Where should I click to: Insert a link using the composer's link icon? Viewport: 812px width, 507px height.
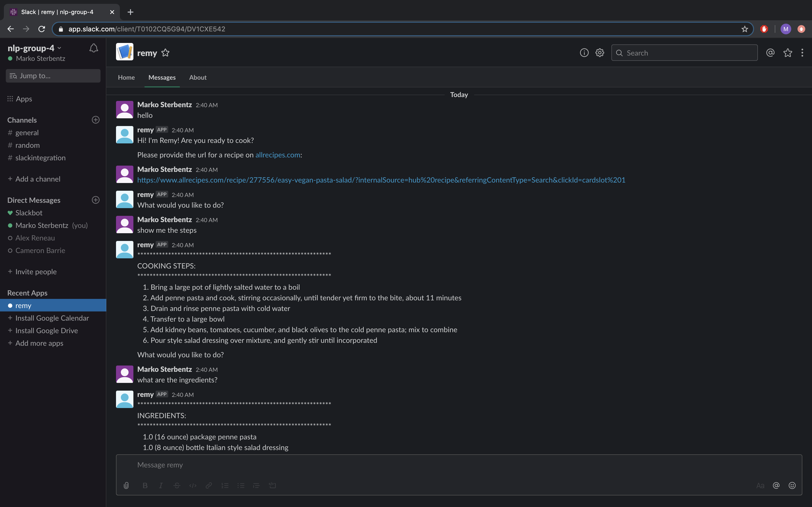(x=209, y=485)
